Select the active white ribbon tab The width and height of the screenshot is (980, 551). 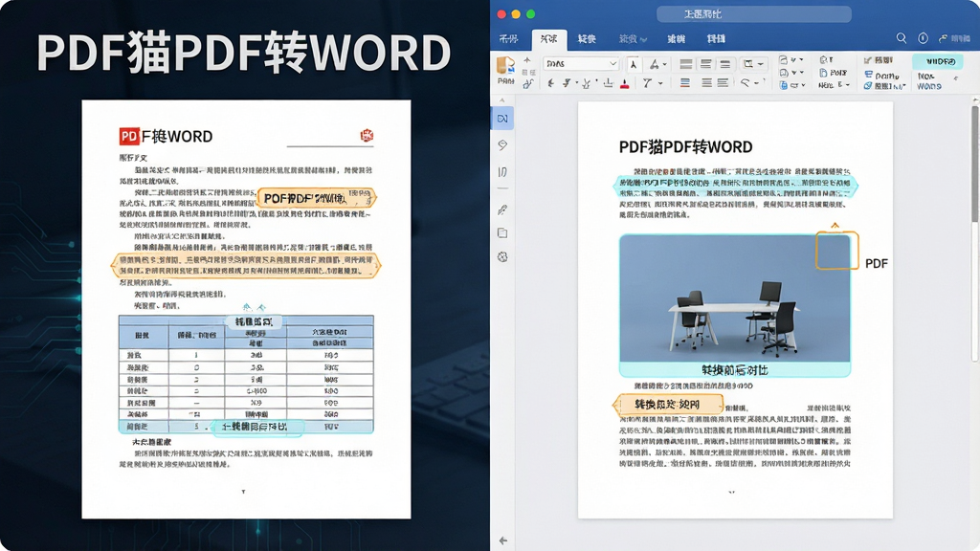pos(548,38)
